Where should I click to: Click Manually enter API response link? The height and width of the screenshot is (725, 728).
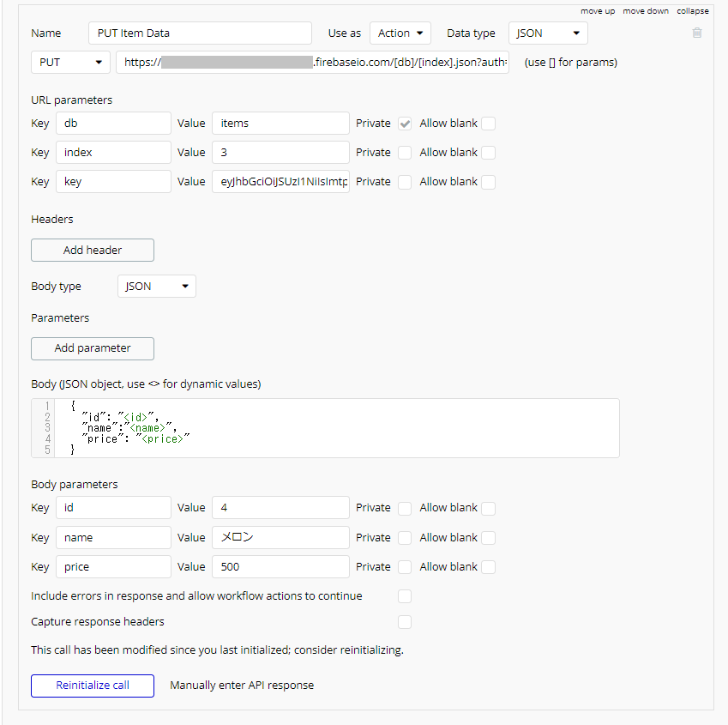pyautogui.click(x=242, y=686)
